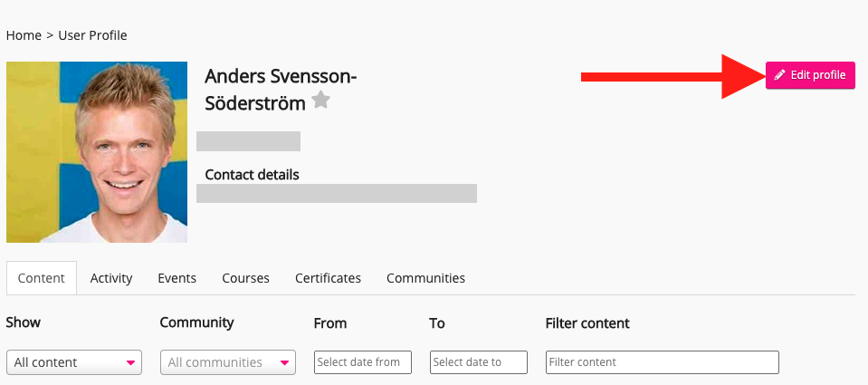This screenshot has width=868, height=385.
Task: Expand the Community filter dropdown
Action: [x=228, y=362]
